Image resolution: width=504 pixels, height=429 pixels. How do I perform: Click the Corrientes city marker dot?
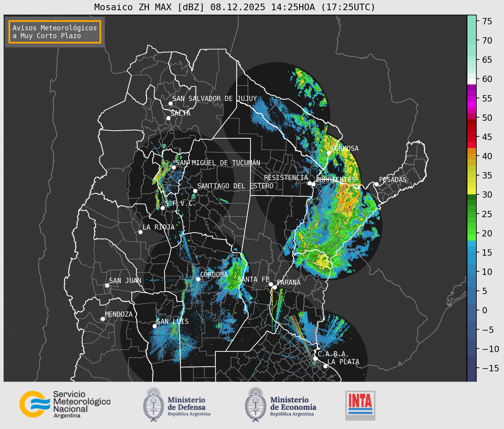pyautogui.click(x=313, y=184)
